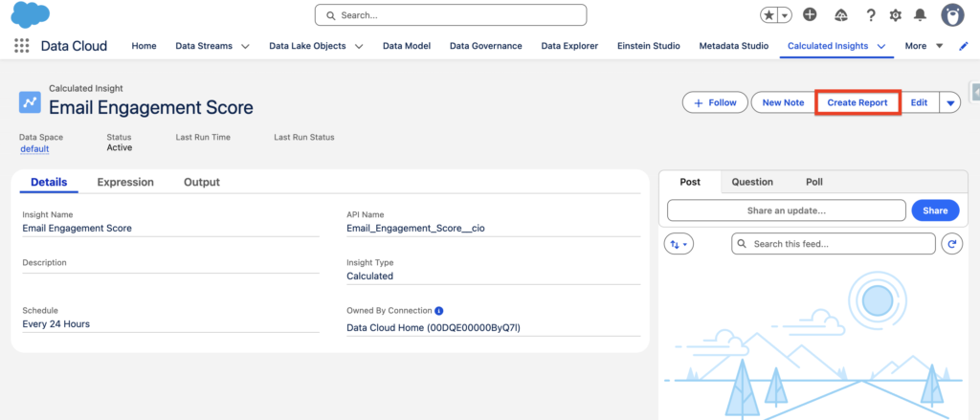
Task: Open the global actions plus icon
Action: [810, 15]
